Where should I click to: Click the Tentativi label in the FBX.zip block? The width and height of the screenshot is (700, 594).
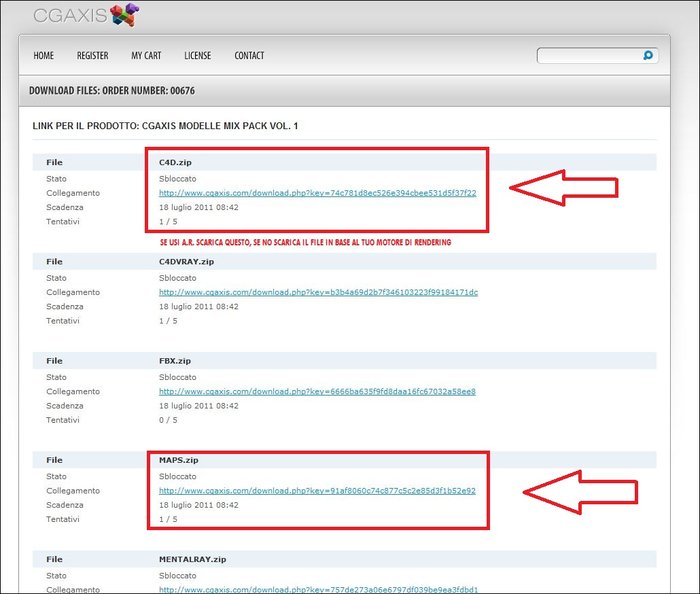(62, 420)
